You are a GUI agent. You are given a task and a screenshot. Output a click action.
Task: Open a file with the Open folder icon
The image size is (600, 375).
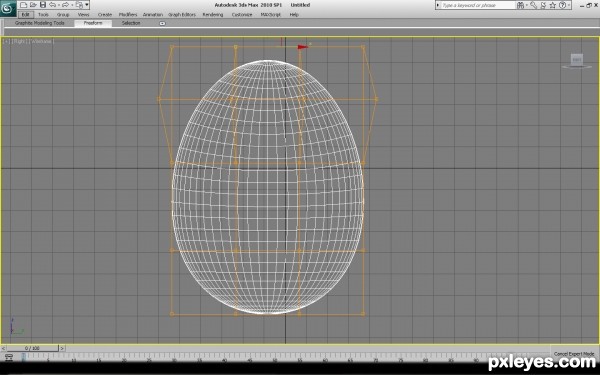pos(33,5)
